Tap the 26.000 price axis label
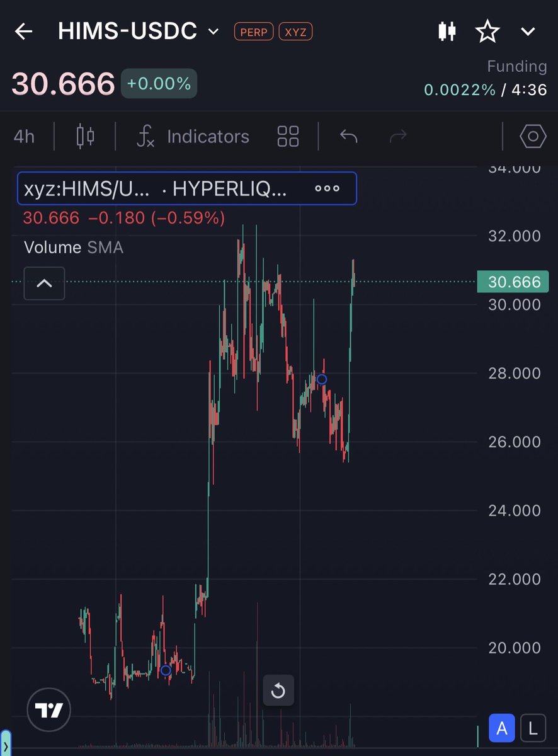 point(515,442)
